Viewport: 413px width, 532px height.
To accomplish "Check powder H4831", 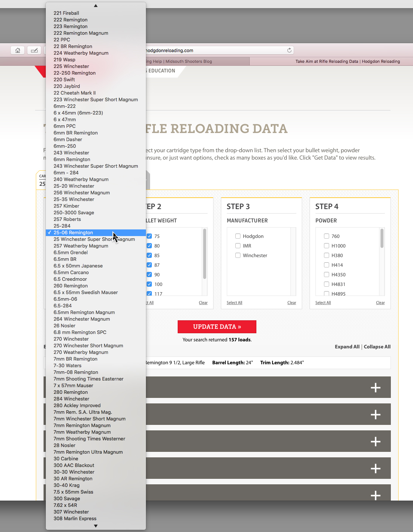I will click(327, 284).
